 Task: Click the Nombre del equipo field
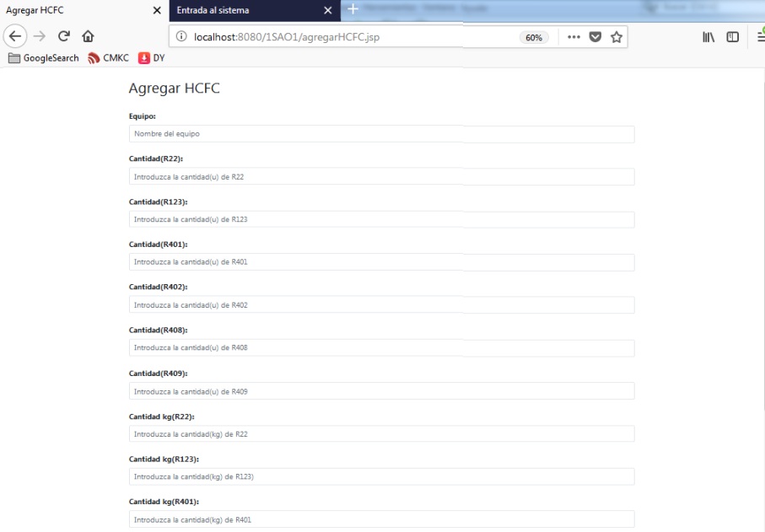381,134
